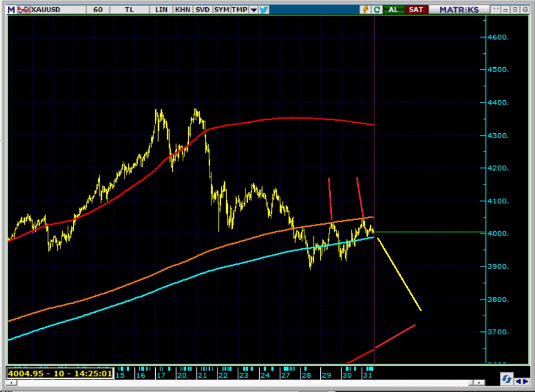The image size is (535, 392).
Task: Toggle the LIN scale button
Action: coord(161,9)
